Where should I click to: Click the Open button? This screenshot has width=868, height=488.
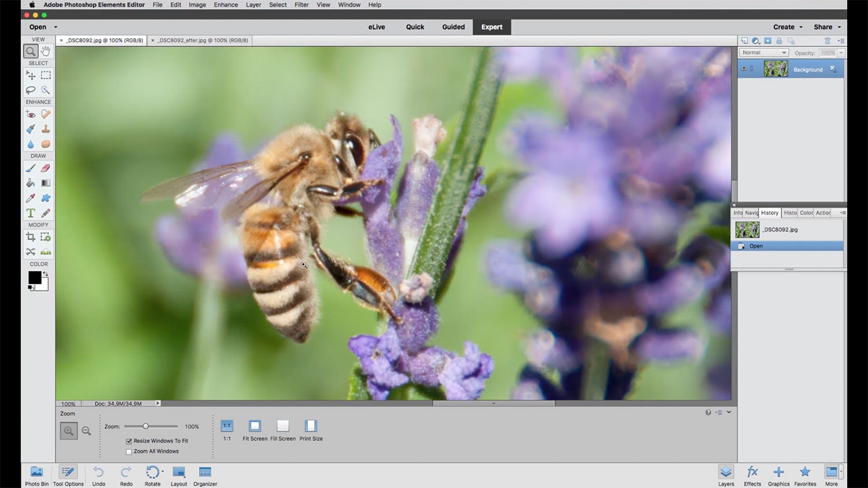(38, 27)
